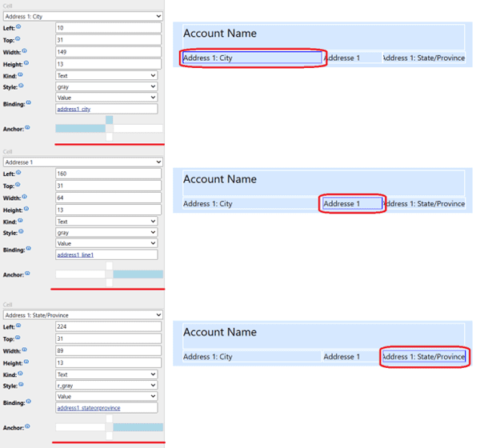This screenshot has height=448, width=480.
Task: Toggle the right anchor bar in the Addresse 1 panel
Action: 138,274
